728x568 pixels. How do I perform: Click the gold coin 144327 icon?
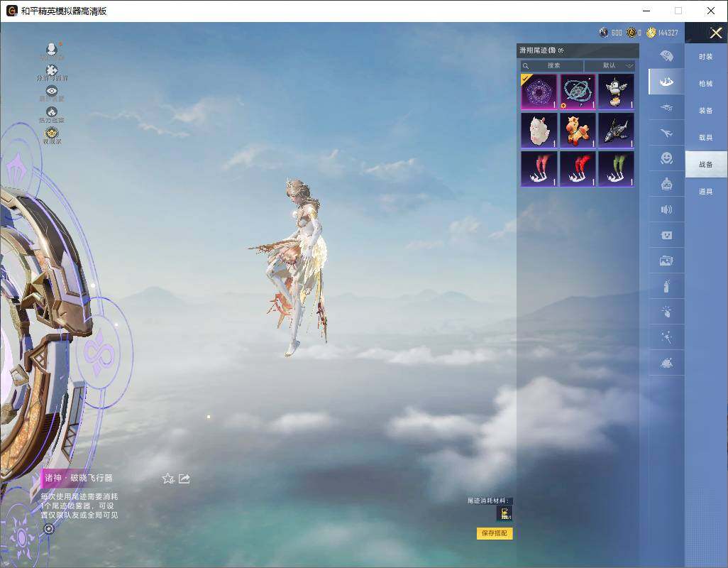651,33
